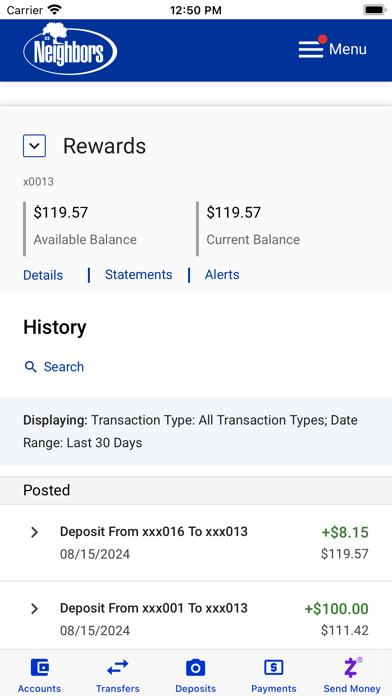
Task: Open the Transfers arrows icon
Action: click(x=118, y=667)
